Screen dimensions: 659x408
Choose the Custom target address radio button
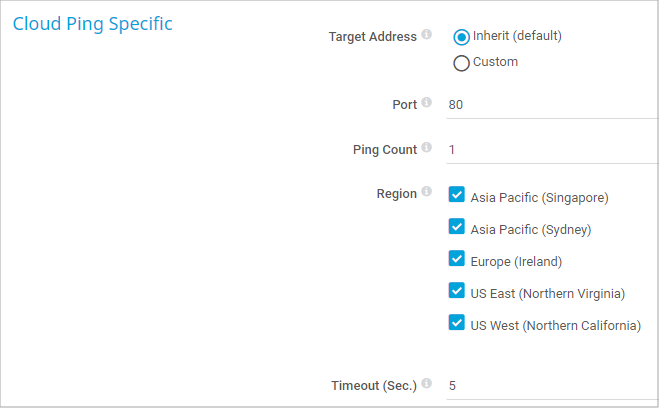point(461,63)
